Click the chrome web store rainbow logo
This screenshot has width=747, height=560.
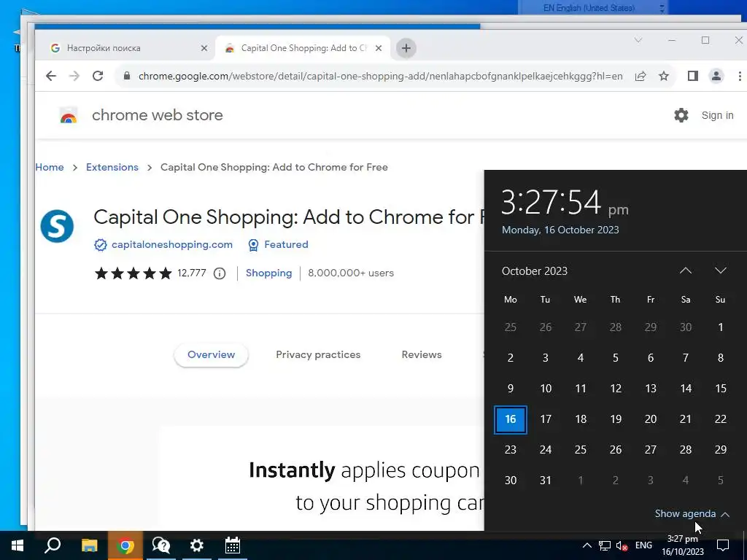click(x=69, y=115)
